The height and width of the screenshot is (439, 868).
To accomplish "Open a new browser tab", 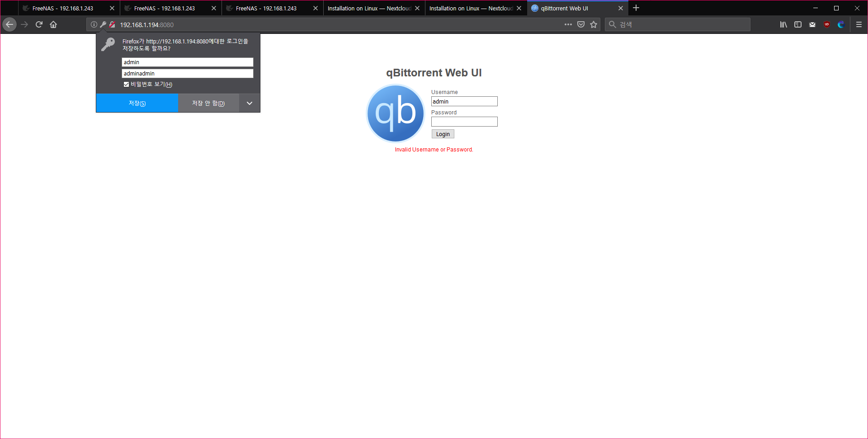I will point(636,8).
